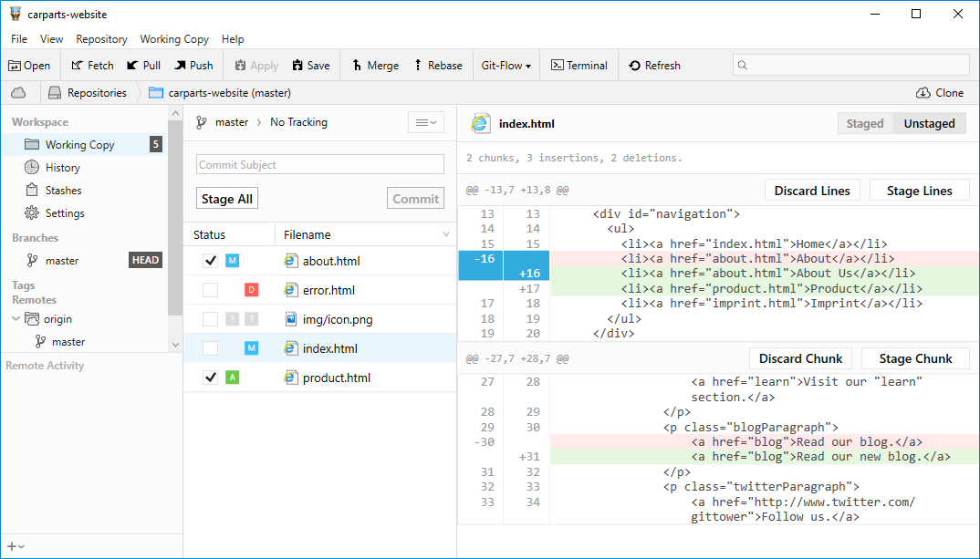Start a Rebase from the toolbar

[x=438, y=66]
